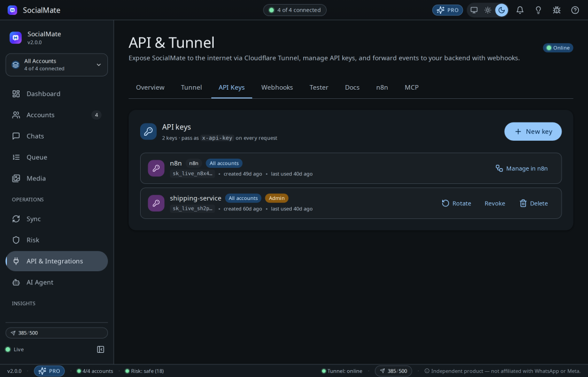Screen dimensions: 588x377
Task: Open notifications bell
Action: tap(520, 10)
